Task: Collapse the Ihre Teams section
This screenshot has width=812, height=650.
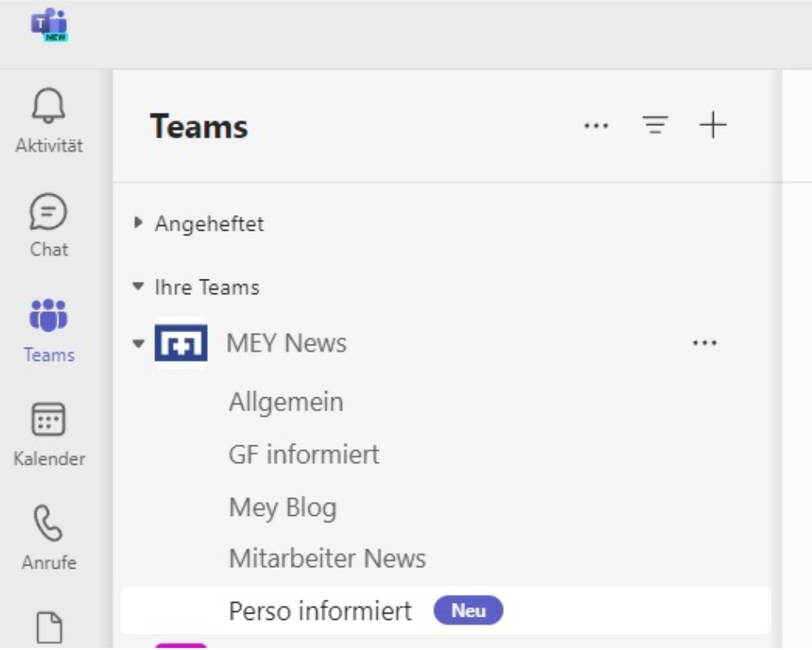Action: pos(138,287)
